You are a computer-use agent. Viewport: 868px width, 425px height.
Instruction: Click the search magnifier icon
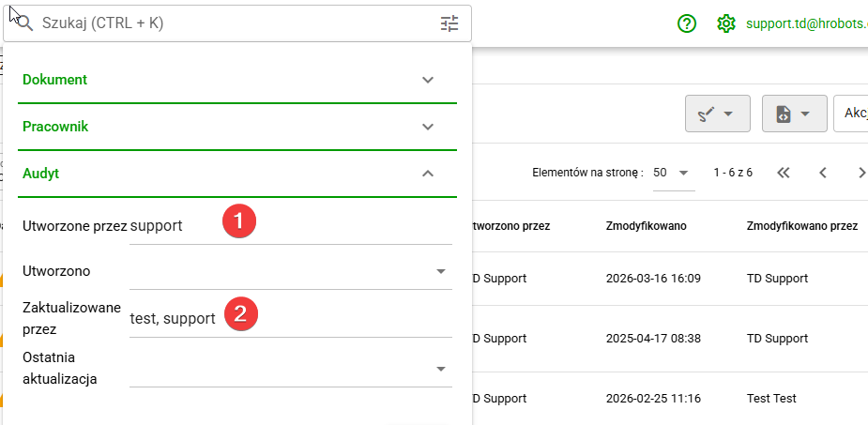coord(24,23)
